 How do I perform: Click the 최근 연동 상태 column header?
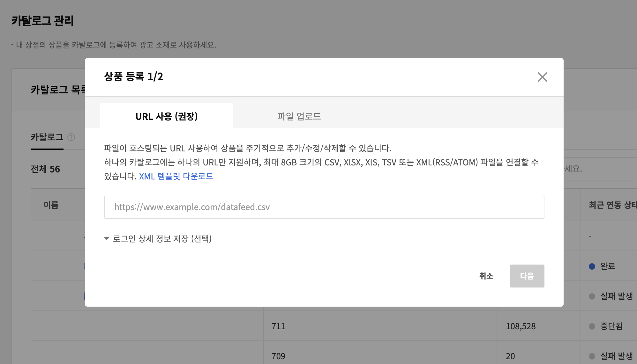pyautogui.click(x=612, y=205)
